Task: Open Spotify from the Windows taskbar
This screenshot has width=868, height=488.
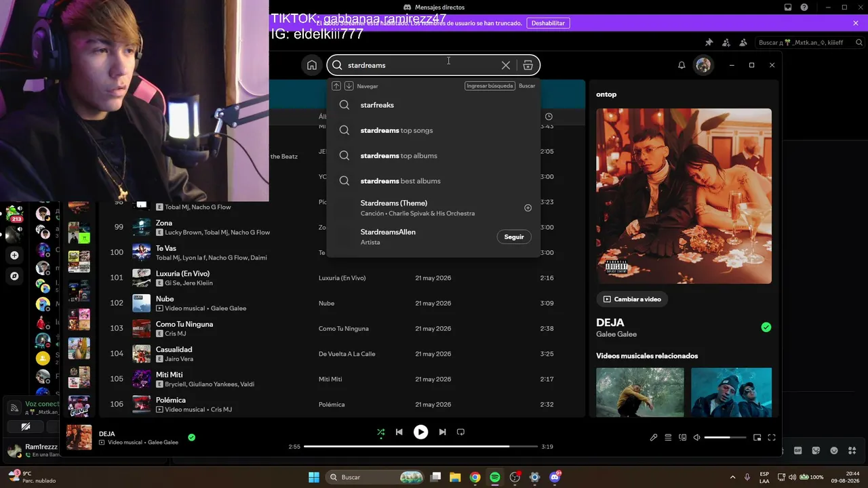Action: (x=495, y=477)
